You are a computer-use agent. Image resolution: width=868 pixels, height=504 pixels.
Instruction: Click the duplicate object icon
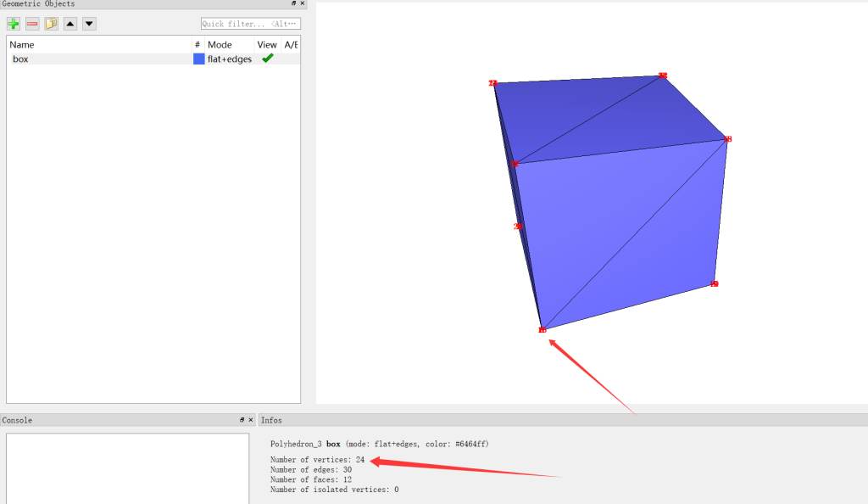click(x=51, y=24)
